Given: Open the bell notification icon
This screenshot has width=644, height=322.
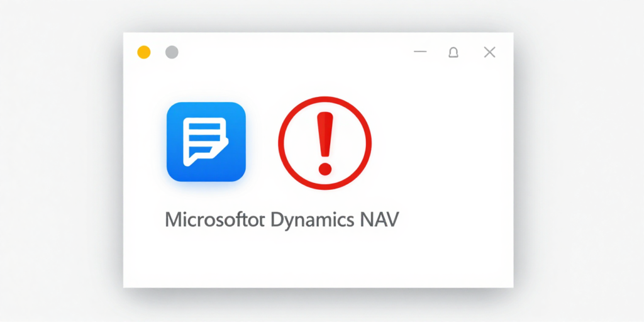Looking at the screenshot, I should coord(453,52).
